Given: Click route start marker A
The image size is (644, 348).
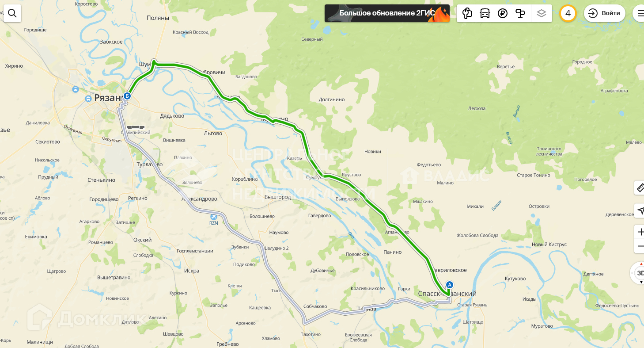Looking at the screenshot, I should coord(450,285).
